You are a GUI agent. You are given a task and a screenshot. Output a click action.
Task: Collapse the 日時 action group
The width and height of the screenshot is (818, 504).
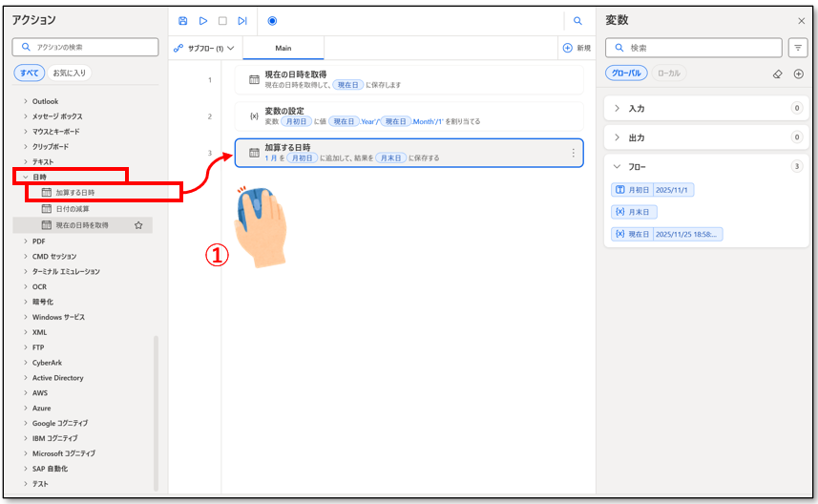[26, 177]
